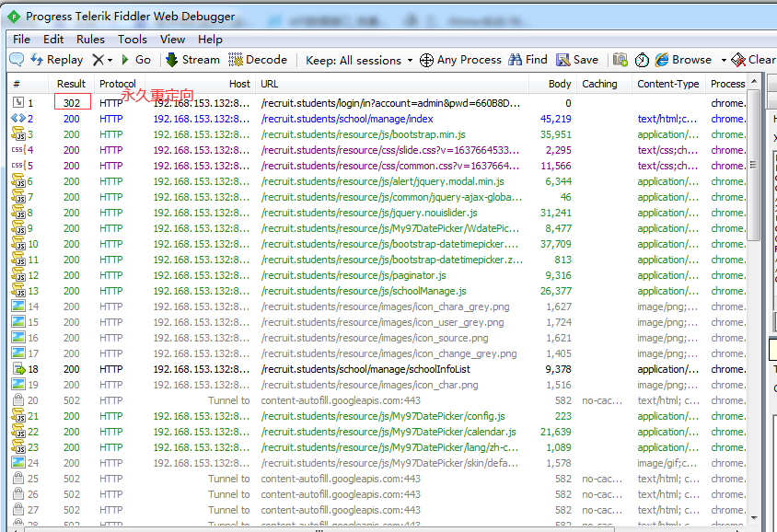Sort by the Result column header

click(x=71, y=84)
